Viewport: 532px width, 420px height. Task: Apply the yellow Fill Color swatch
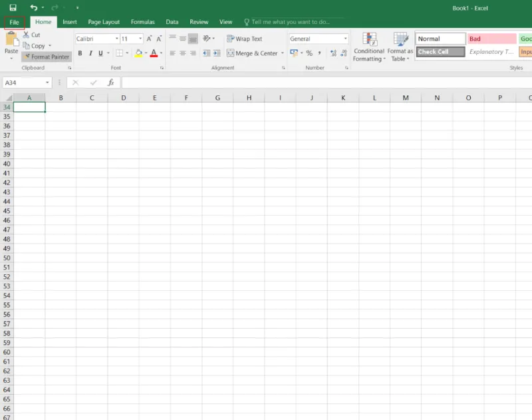[x=138, y=53]
